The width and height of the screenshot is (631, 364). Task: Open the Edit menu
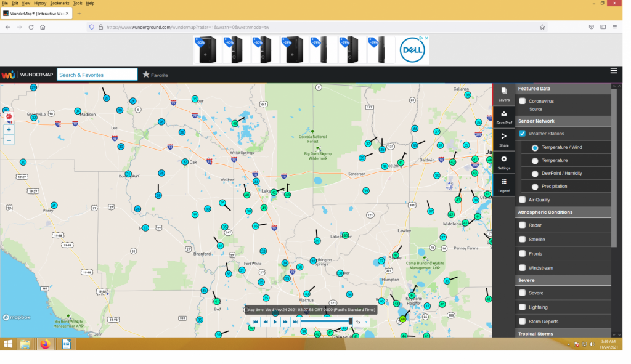click(15, 3)
